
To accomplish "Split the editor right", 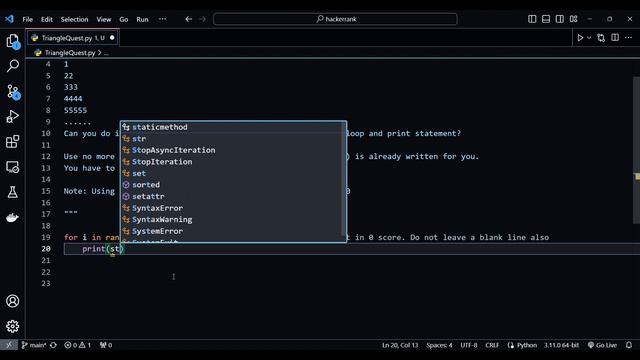I will (615, 38).
